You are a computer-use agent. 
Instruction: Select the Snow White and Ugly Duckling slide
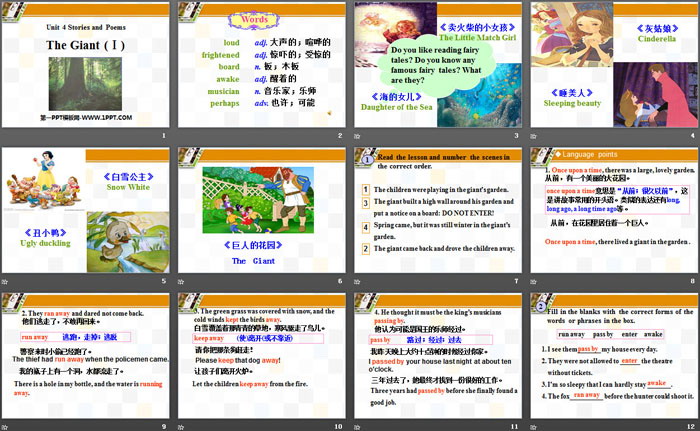coord(85,210)
